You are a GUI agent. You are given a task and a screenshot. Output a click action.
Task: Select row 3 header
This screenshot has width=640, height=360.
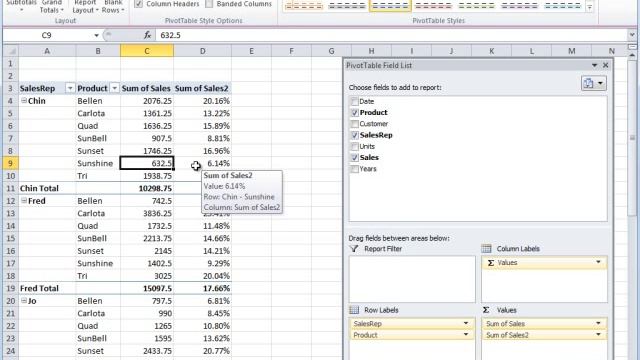coord(11,88)
